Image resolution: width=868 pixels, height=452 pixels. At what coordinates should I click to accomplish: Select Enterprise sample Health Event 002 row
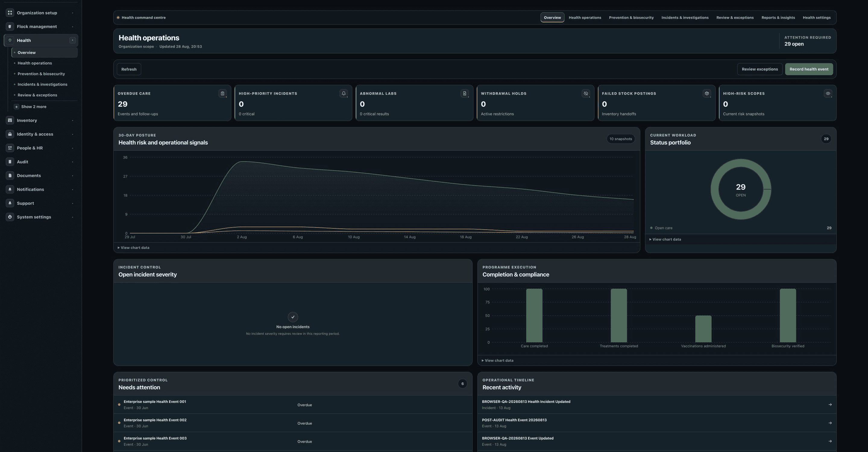pyautogui.click(x=292, y=423)
